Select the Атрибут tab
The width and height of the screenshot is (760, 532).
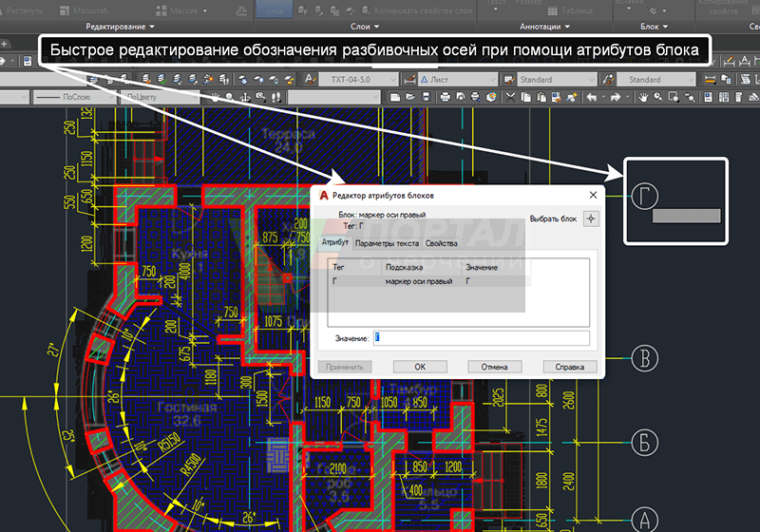[335, 242]
